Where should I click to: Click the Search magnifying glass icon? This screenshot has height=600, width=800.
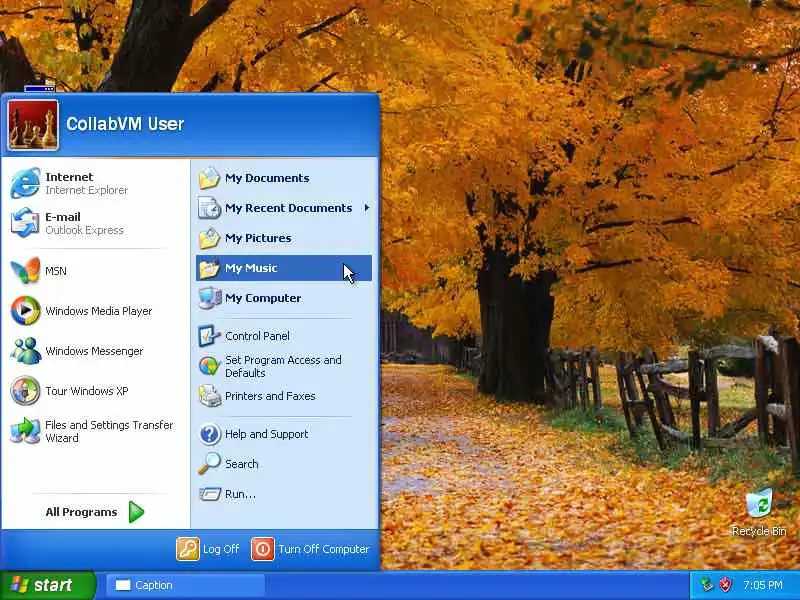(x=209, y=464)
